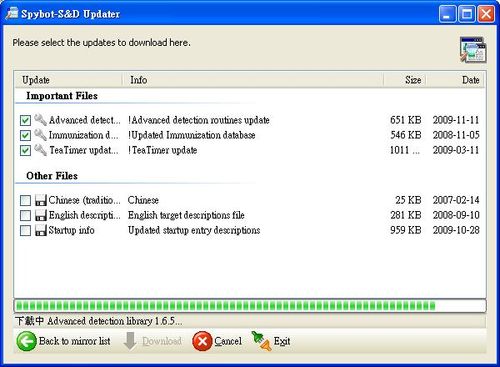Click the Exit plug icon
The width and height of the screenshot is (500, 367).
point(262,341)
